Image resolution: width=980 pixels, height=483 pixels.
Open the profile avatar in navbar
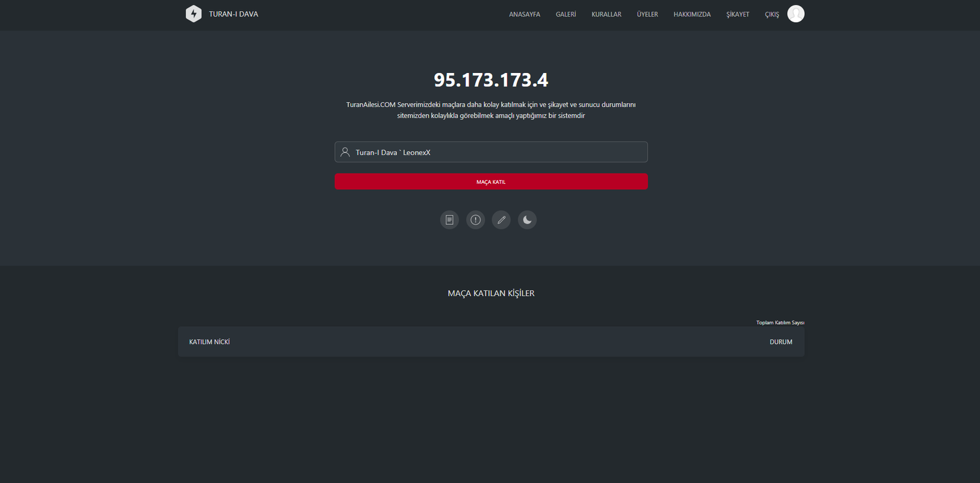click(796, 13)
